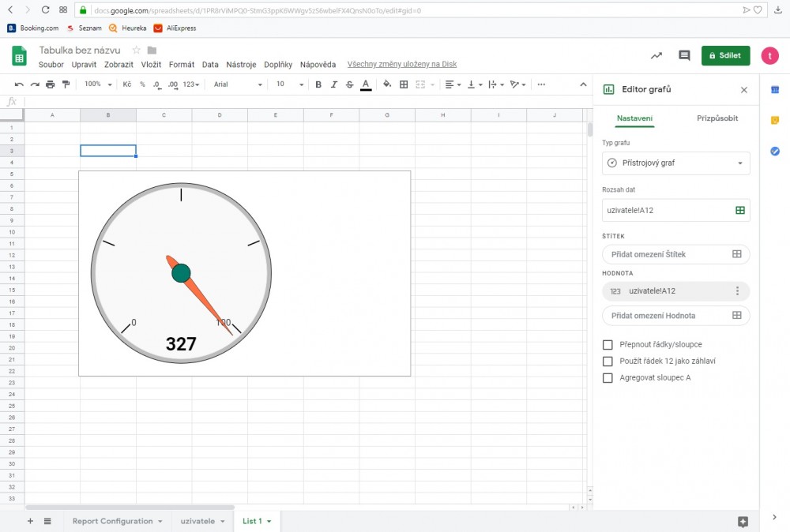This screenshot has height=532, width=790.
Task: Open the Google Keep sidebar icon
Action: click(x=775, y=120)
